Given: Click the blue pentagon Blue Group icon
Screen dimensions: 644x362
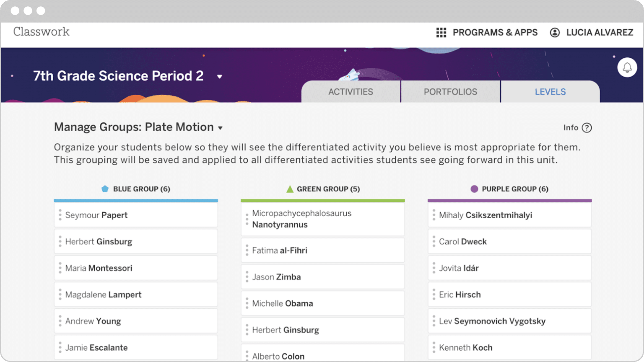Looking at the screenshot, I should (x=104, y=189).
